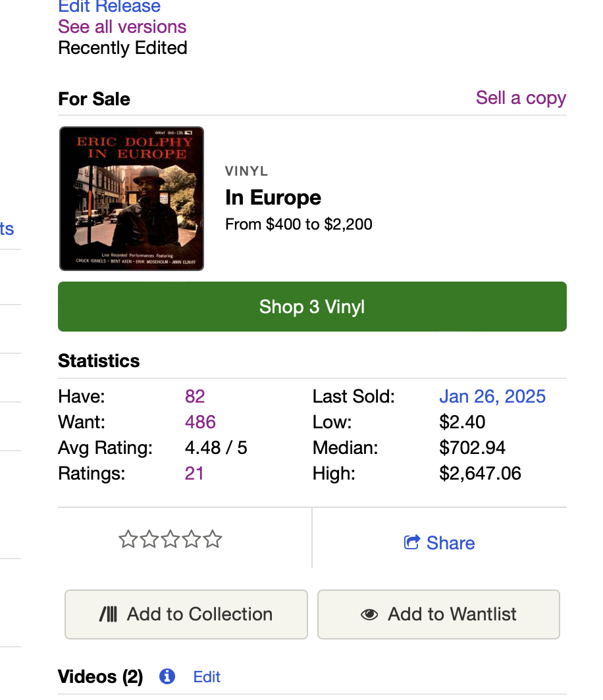The width and height of the screenshot is (603, 700).
Task: Open Last Sold date Jan 26, 2025
Action: click(492, 396)
